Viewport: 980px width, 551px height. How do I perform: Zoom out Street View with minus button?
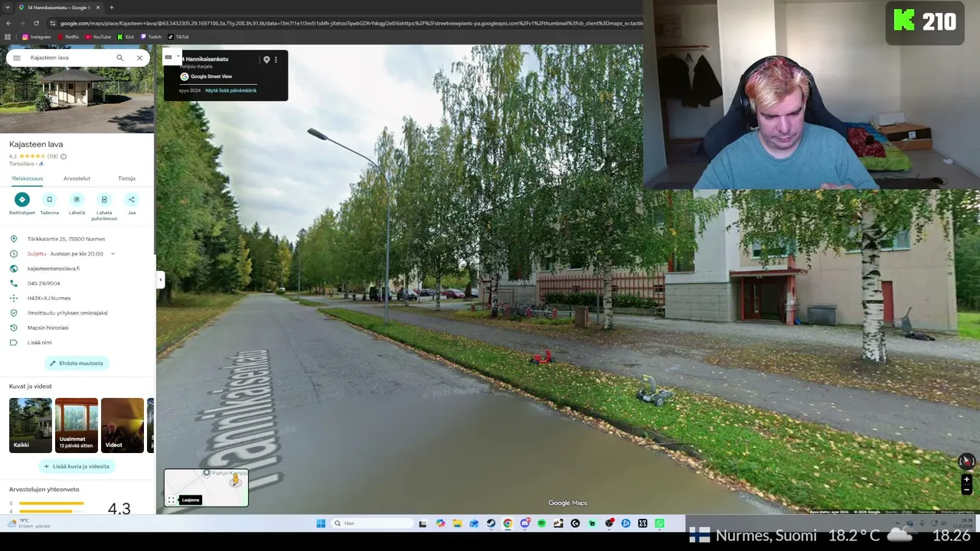[966, 489]
